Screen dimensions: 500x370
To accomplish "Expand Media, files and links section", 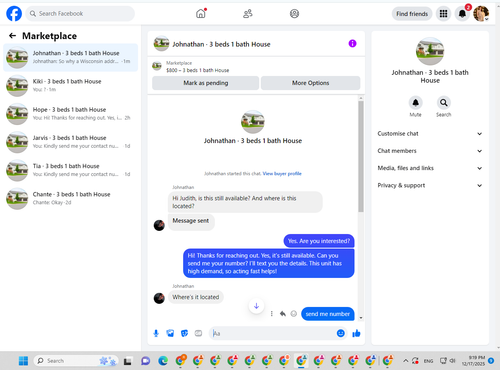I will (x=430, y=168).
